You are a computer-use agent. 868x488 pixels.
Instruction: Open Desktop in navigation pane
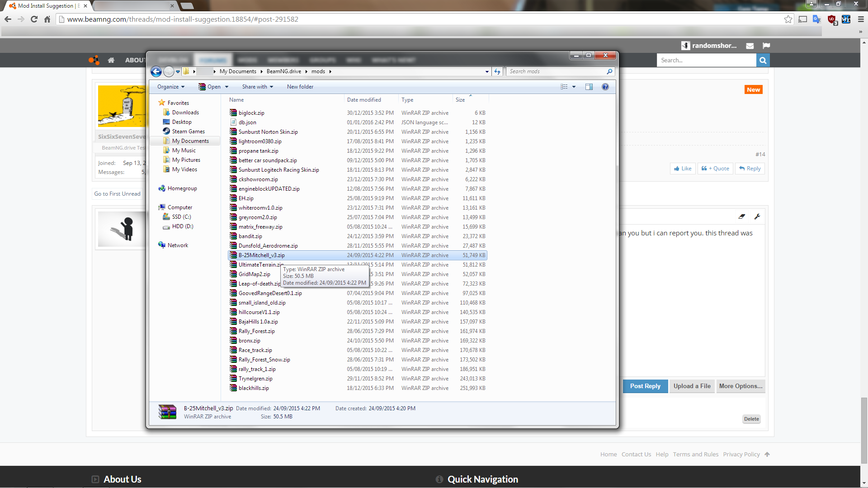pyautogui.click(x=182, y=122)
